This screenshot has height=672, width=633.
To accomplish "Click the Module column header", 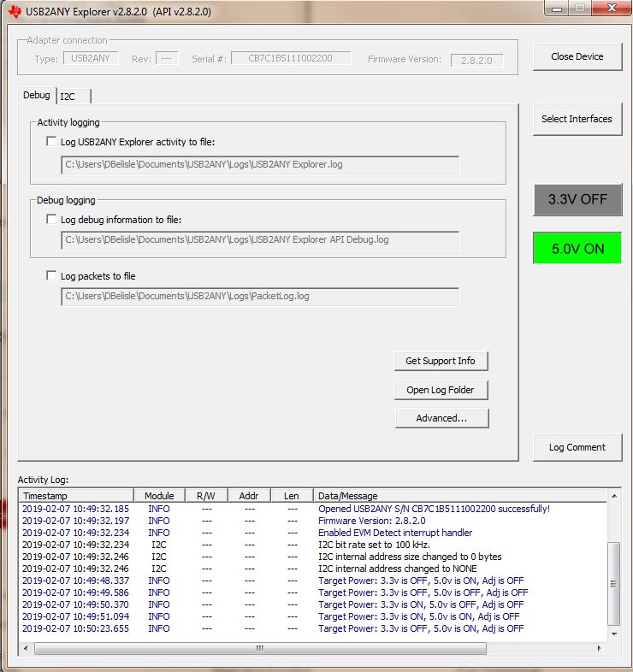I will pyautogui.click(x=159, y=496).
